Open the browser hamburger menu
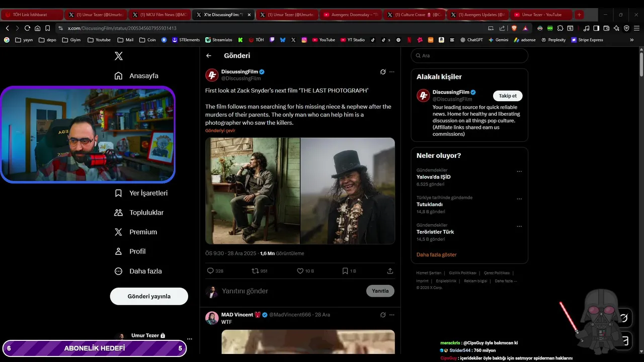644x362 pixels. pyautogui.click(x=636, y=28)
